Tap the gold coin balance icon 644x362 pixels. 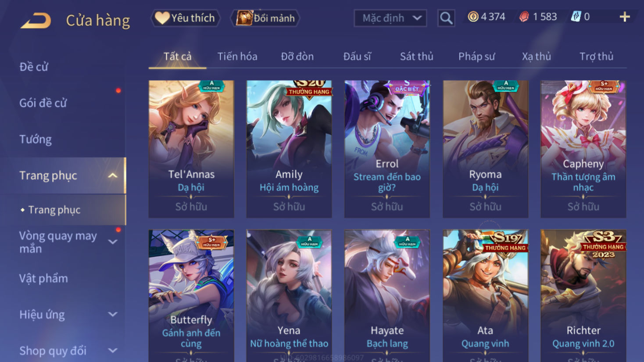(x=473, y=17)
